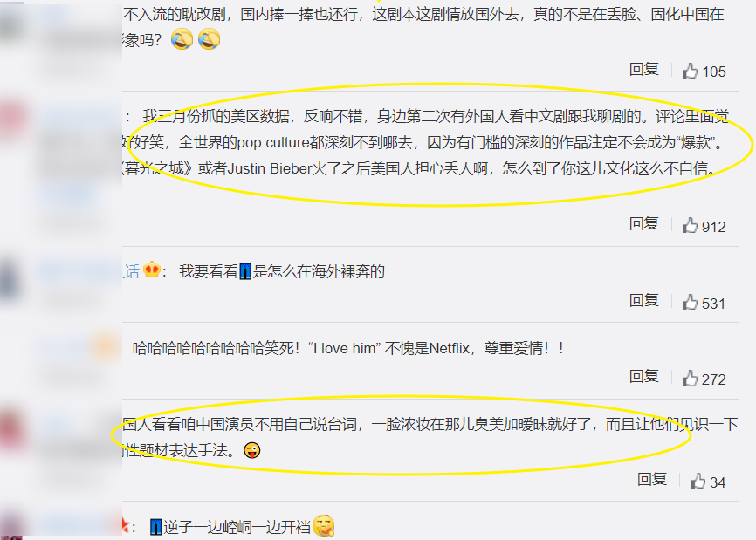Click the tongue-out winking emoji
The image size is (756, 540).
pyautogui.click(x=251, y=450)
